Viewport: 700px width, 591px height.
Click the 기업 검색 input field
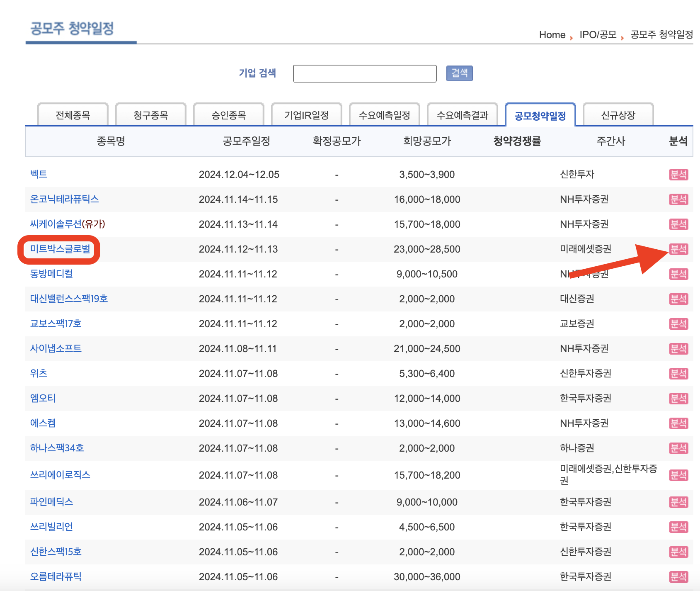click(x=364, y=73)
